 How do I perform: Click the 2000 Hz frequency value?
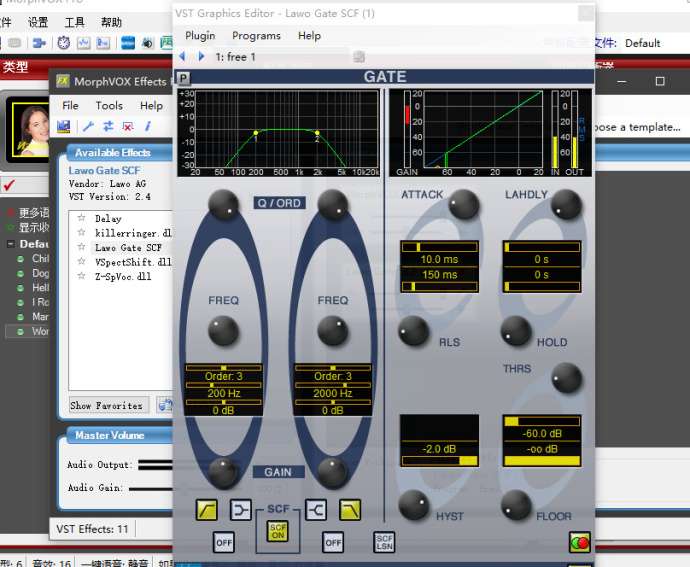(333, 393)
